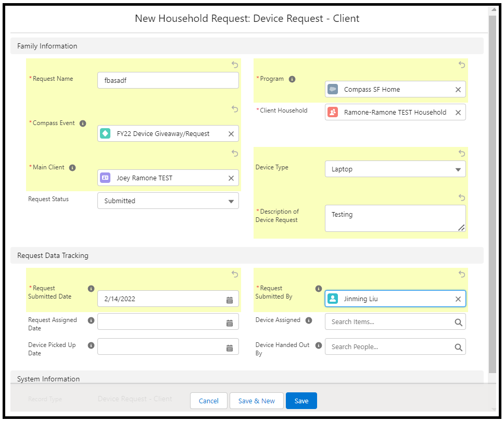Clear the Compass SF Home program selection
This screenshot has width=504, height=421.
[458, 90]
